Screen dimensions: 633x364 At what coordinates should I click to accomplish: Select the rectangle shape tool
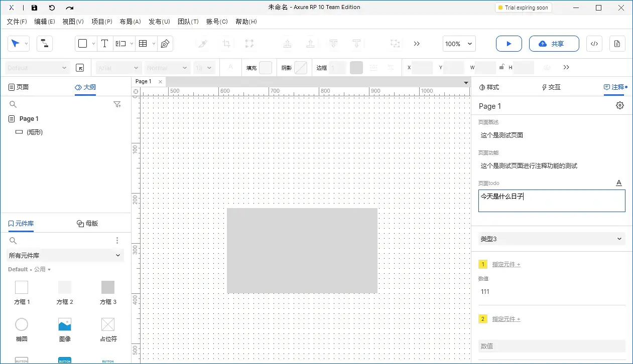[x=82, y=44]
